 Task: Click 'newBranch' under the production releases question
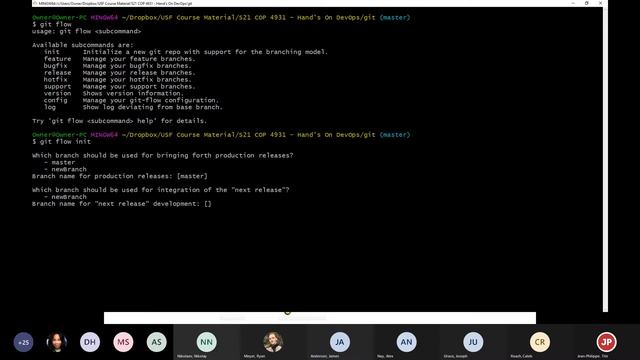[69, 169]
